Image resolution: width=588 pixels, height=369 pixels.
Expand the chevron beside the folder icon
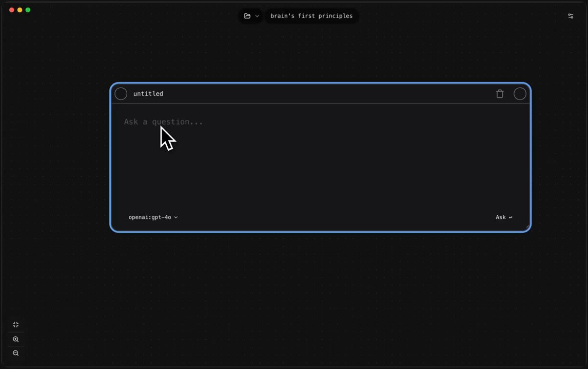[257, 16]
